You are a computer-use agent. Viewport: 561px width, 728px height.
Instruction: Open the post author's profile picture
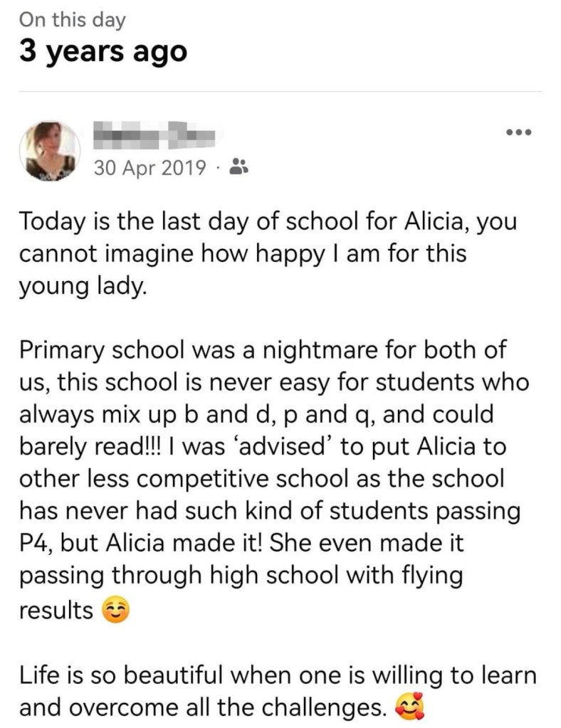(x=50, y=149)
